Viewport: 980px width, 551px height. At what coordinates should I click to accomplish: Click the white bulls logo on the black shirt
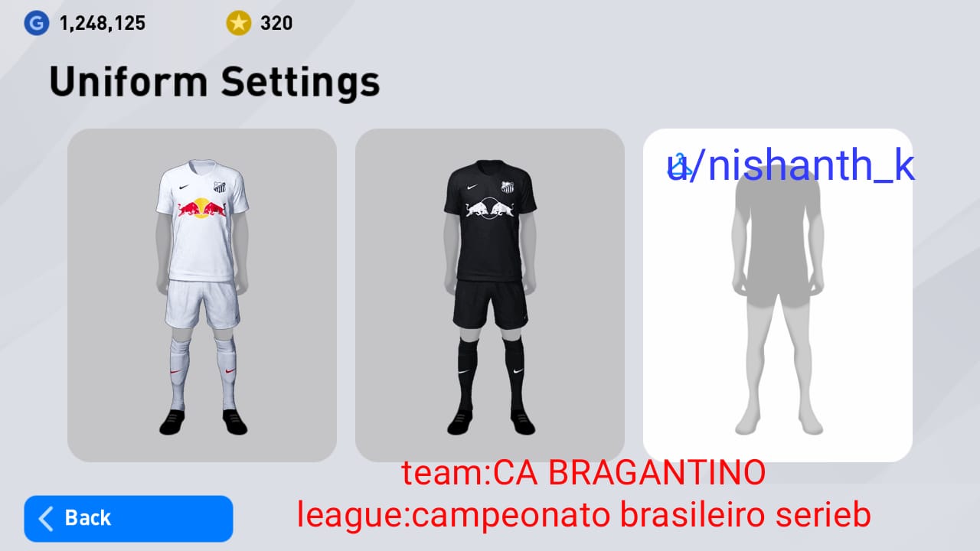(x=490, y=207)
